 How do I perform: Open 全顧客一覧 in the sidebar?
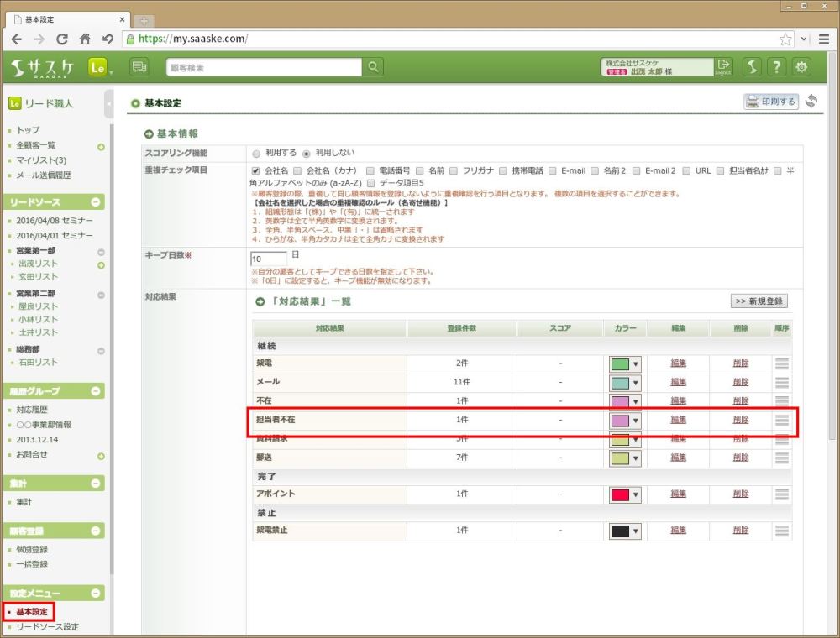click(x=36, y=145)
